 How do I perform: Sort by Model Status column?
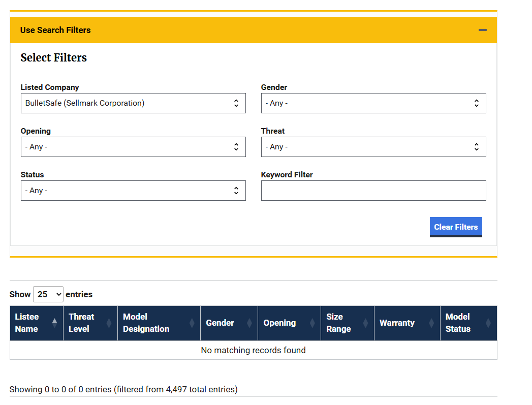coord(468,323)
